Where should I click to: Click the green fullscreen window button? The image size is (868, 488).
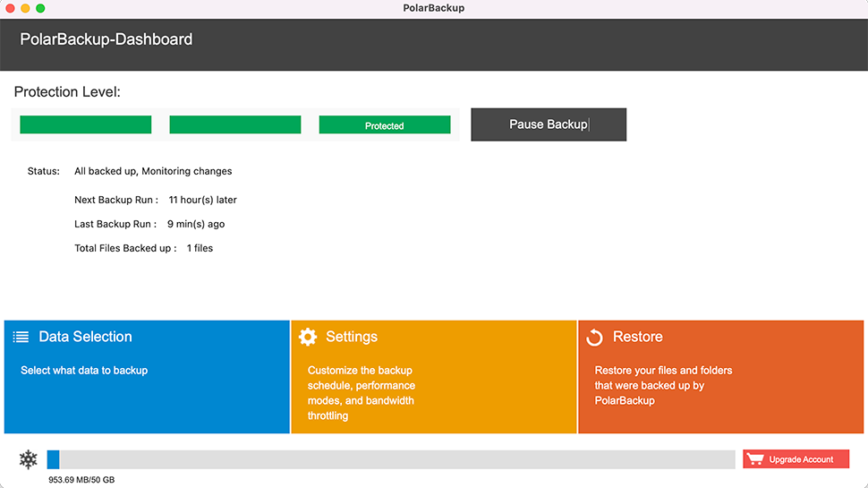(40, 8)
